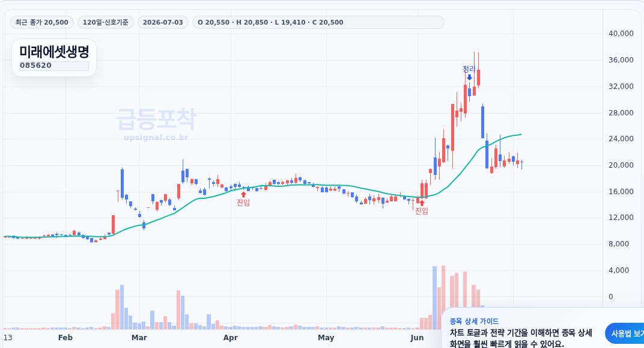Select the late-February blue spike candle
This screenshot has width=644, height=348.
122,183
